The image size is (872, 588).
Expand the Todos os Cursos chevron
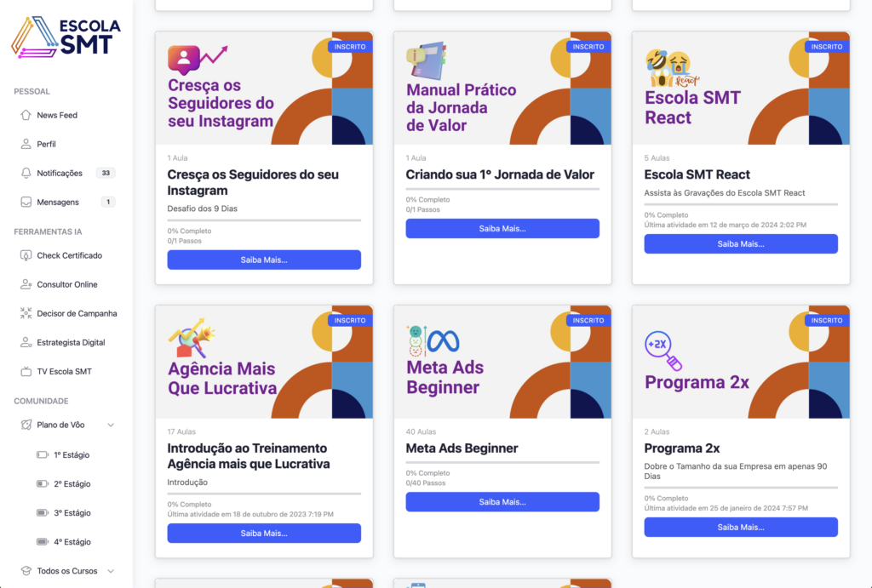111,571
